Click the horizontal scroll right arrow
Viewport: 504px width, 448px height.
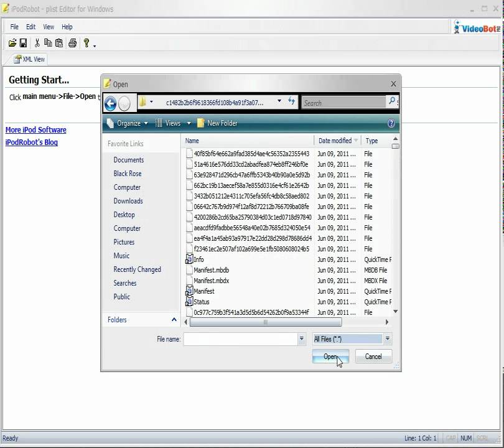pyautogui.click(x=386, y=322)
